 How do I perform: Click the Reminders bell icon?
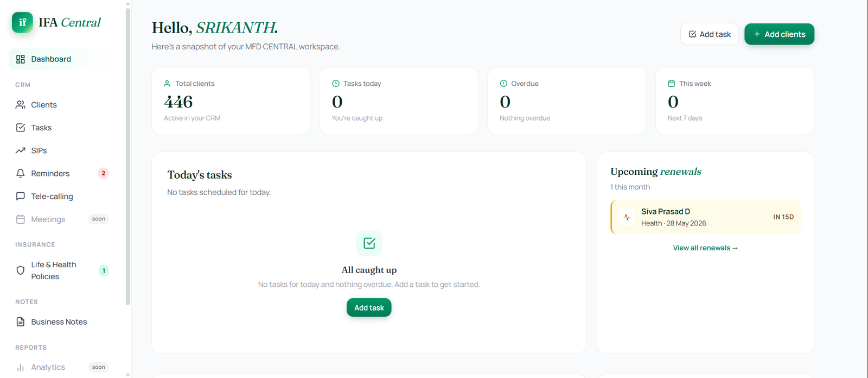(21, 173)
